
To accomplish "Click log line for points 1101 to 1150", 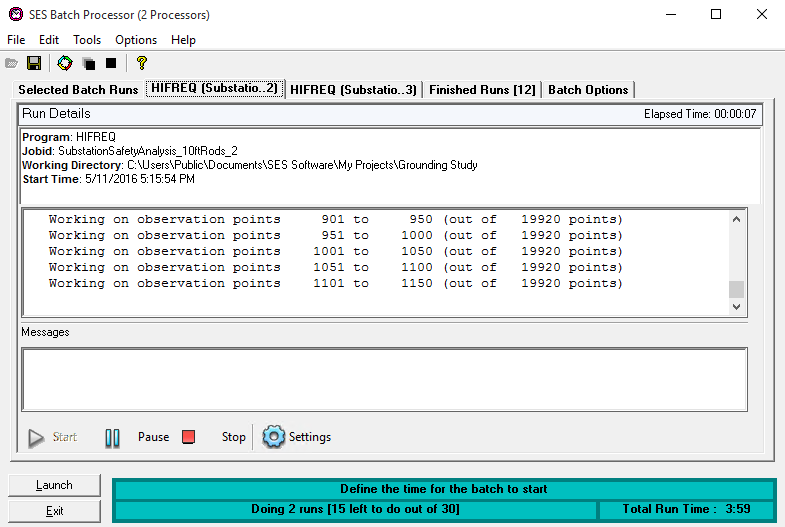I will tap(335, 283).
